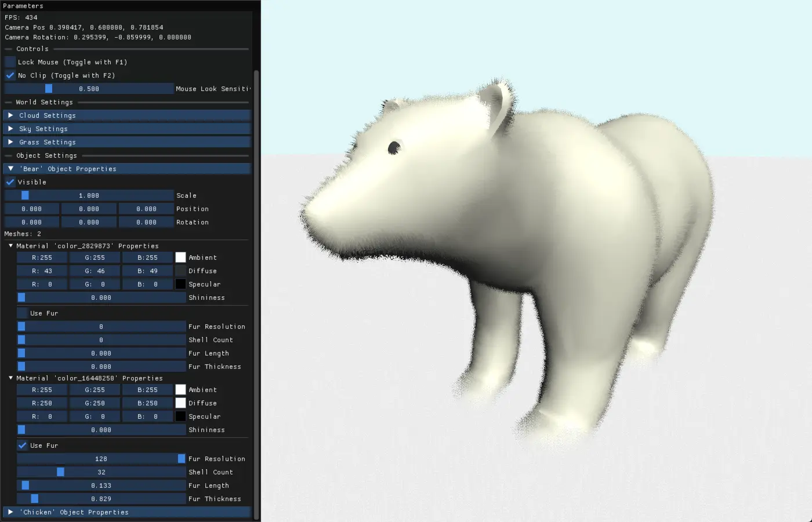
Task: Enable Use Fur for material color_2829873
Action: [22, 313]
